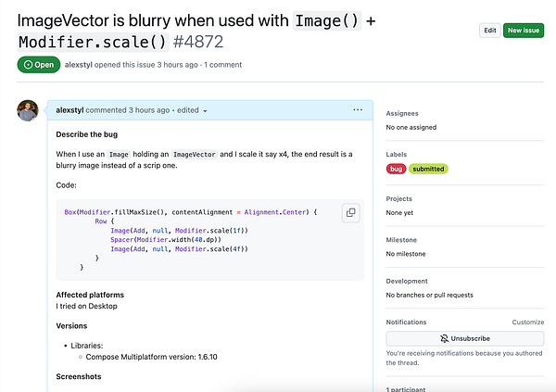Open the Projects section
556x392 pixels.
400,197
